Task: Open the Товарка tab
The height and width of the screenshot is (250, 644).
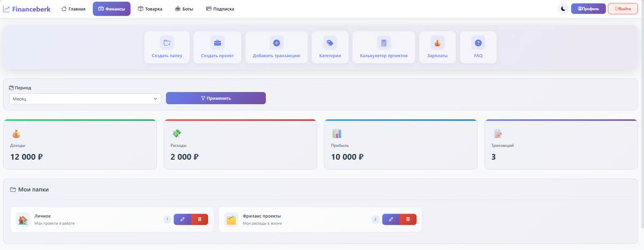Action: (x=150, y=9)
